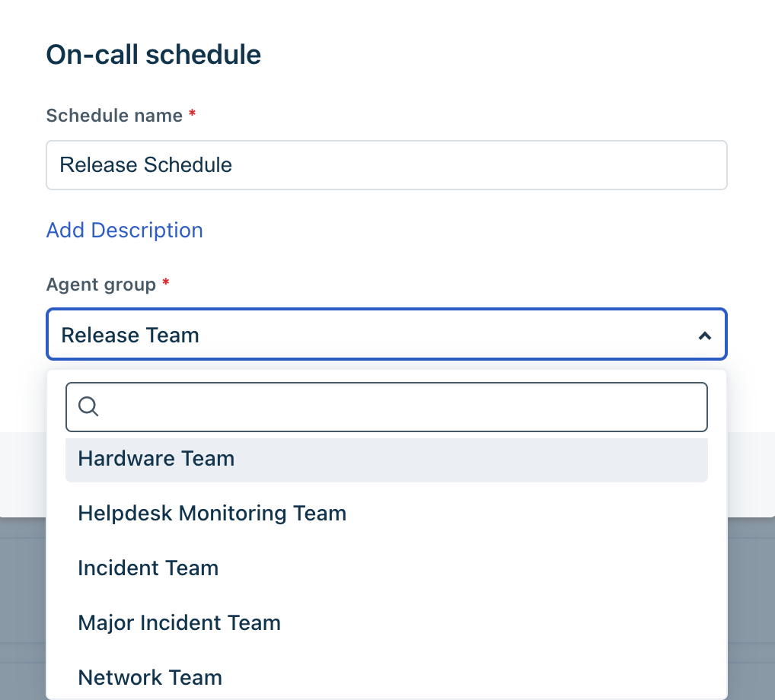Click the currently selected Release Team value

tap(129, 334)
